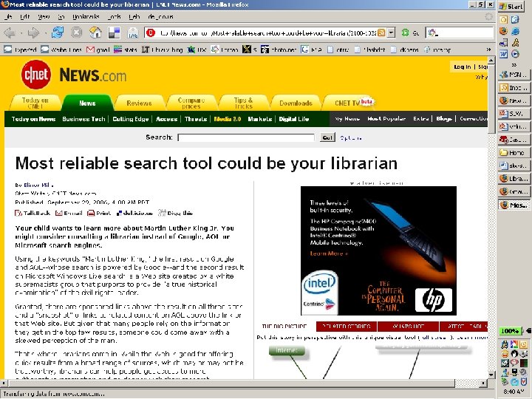Click the HP Compaq advertisement image

click(x=378, y=250)
